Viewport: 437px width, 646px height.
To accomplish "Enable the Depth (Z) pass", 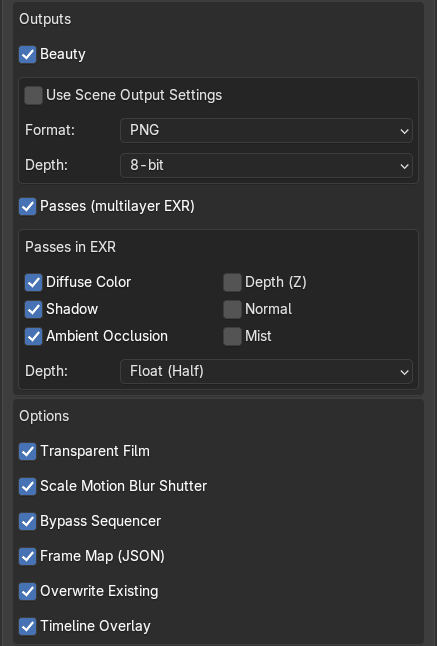I will tap(232, 283).
